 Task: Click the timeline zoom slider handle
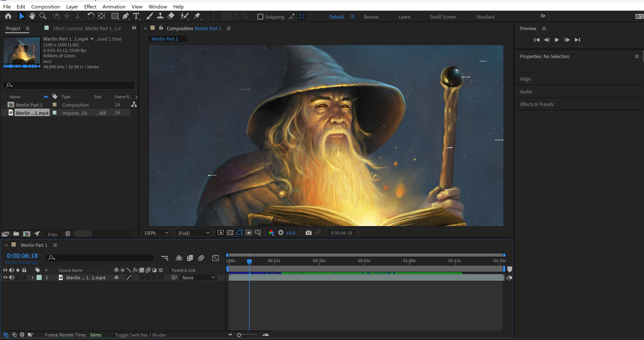point(239,335)
